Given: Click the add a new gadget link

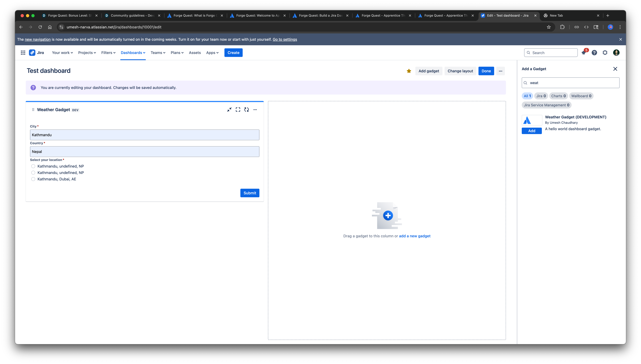Looking at the screenshot, I should point(414,236).
